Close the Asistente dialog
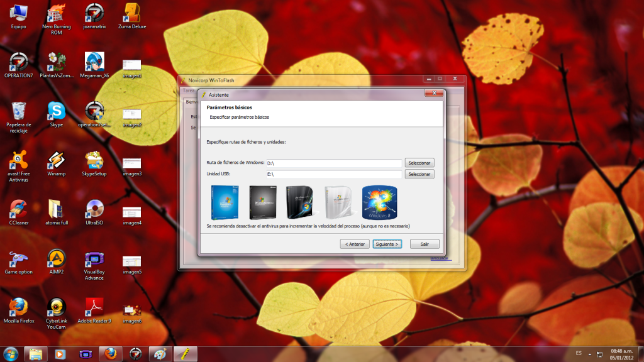Screen dimensions: 644x362 click(434, 93)
